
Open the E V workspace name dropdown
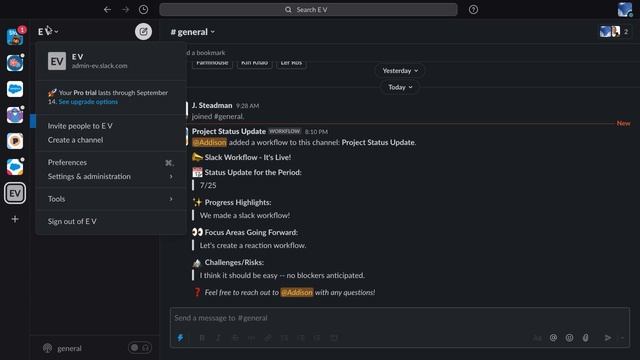click(x=48, y=31)
